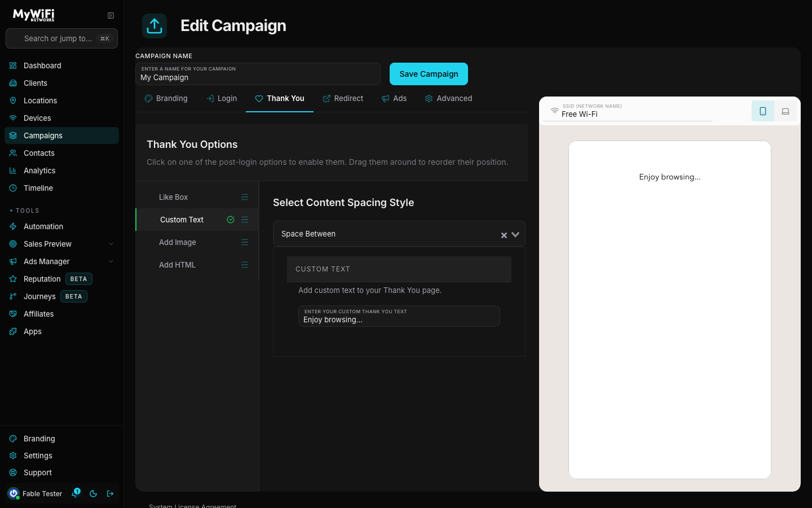Click the Journeys path icon
This screenshot has width=812, height=508.
tap(13, 296)
